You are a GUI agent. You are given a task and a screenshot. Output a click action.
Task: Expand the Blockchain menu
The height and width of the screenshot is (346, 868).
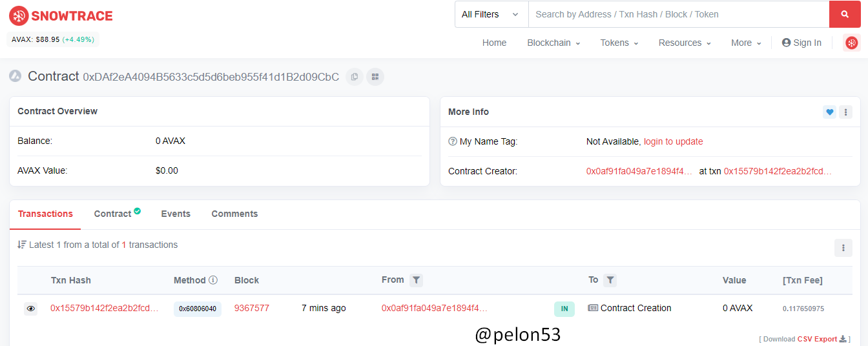click(x=553, y=43)
